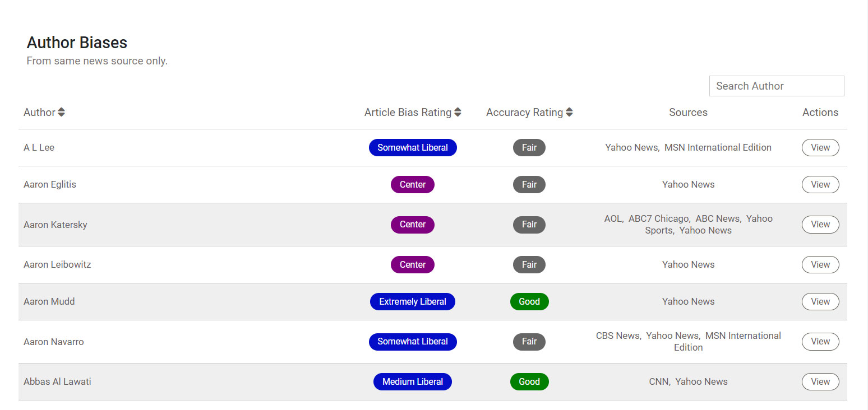The height and width of the screenshot is (410, 868).
Task: Select View for Aaron Navarro
Action: pyautogui.click(x=820, y=342)
